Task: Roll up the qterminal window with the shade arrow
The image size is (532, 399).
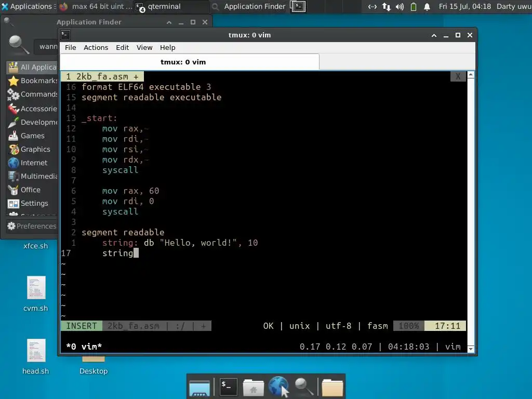Action: pos(434,35)
